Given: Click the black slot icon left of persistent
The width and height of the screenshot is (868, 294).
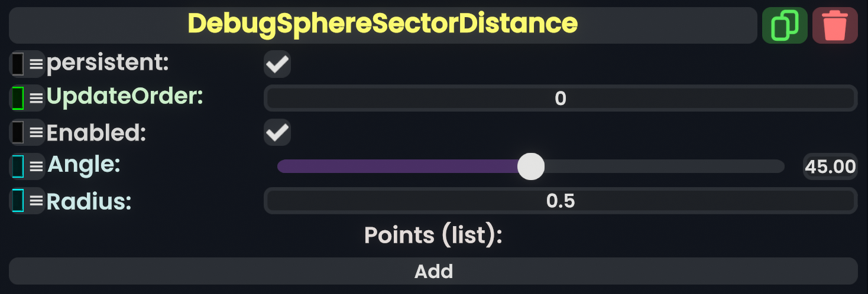Looking at the screenshot, I should tap(18, 64).
